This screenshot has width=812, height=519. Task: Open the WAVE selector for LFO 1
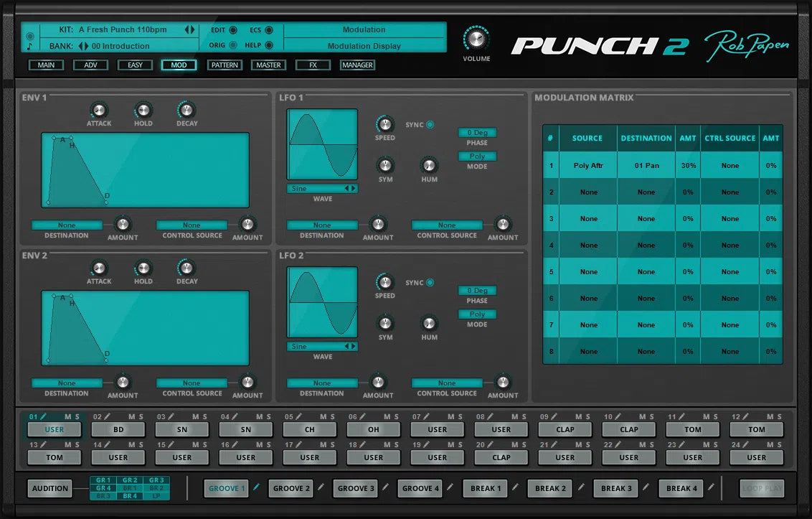point(321,187)
